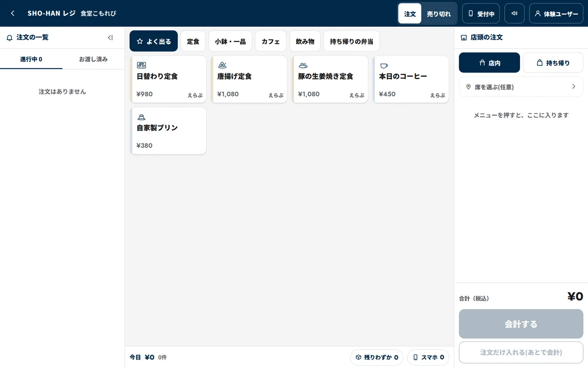Add 自家製プリン to the order

[168, 131]
